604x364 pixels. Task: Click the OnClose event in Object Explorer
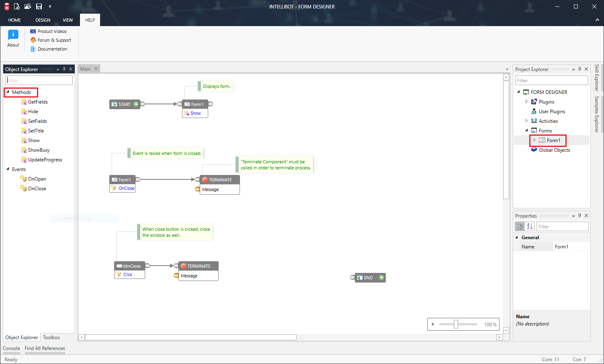[x=37, y=188]
